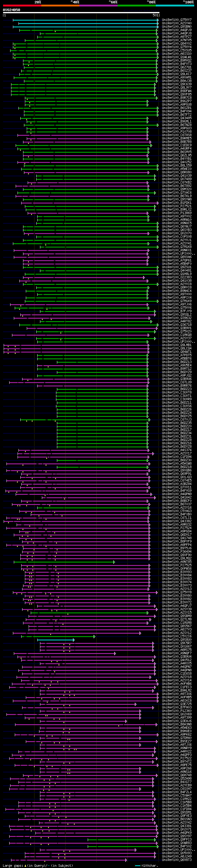The height and width of the screenshot is (868, 197).
Task: Click the cyan alignment bar for UniRef100_Q75VY7
Action: [86, 20]
